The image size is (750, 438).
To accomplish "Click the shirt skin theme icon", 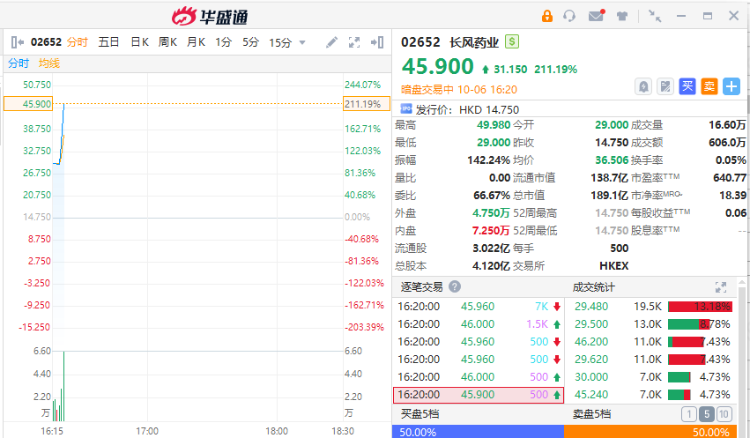I will [622, 16].
